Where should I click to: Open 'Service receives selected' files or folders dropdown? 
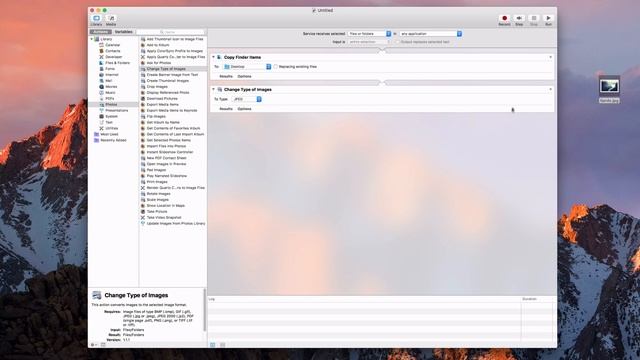(x=369, y=33)
